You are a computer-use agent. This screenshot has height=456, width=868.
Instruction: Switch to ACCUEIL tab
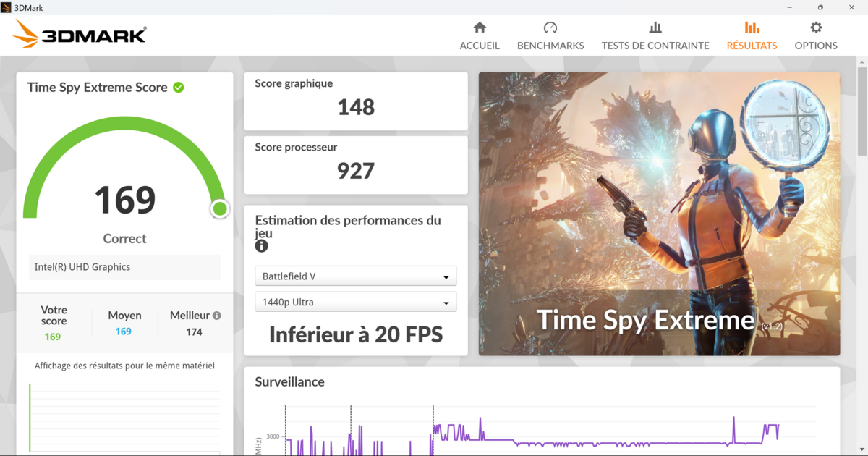(x=480, y=45)
